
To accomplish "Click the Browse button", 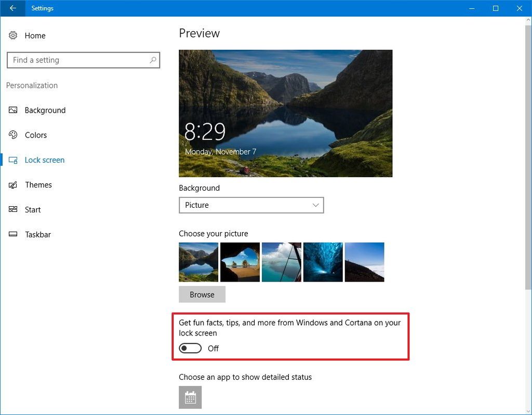I will coord(202,294).
